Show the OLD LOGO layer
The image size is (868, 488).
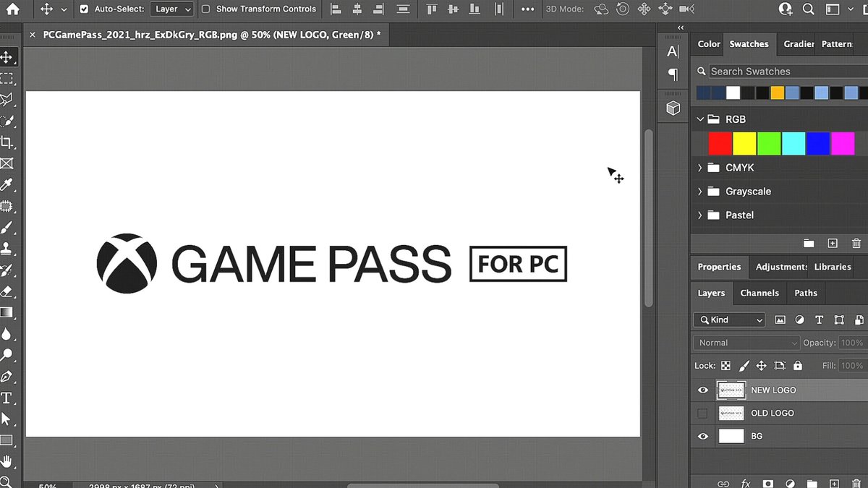pos(702,414)
